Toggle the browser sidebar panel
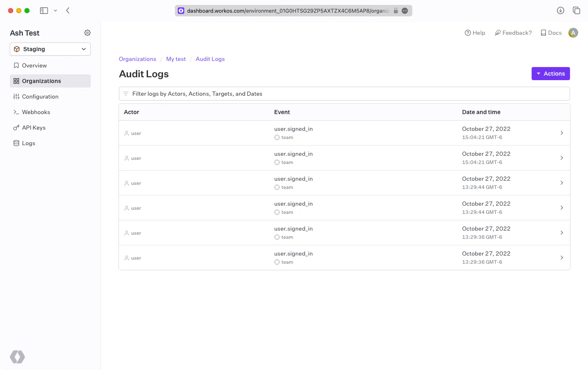 point(44,10)
